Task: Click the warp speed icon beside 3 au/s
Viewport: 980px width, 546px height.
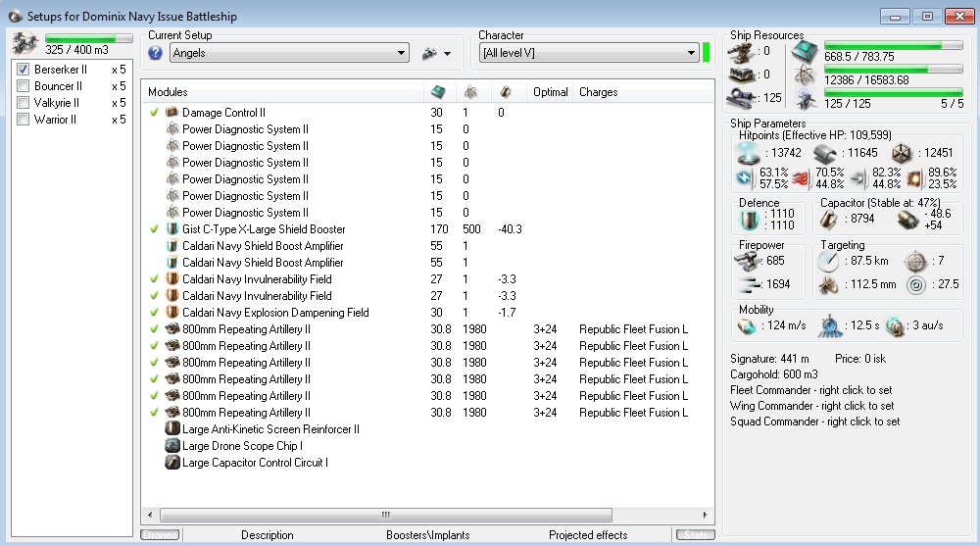Action: pyautogui.click(x=895, y=325)
